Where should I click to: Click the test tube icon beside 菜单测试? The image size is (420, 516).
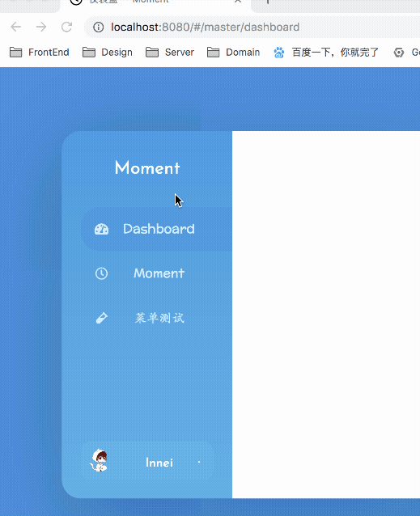[x=101, y=318]
